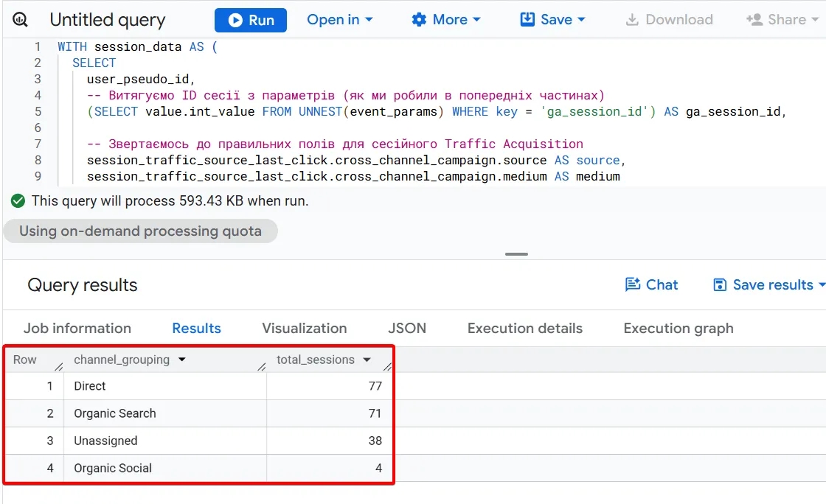Click the value 38 in total_sessions
This screenshot has height=504, width=826.
(375, 441)
